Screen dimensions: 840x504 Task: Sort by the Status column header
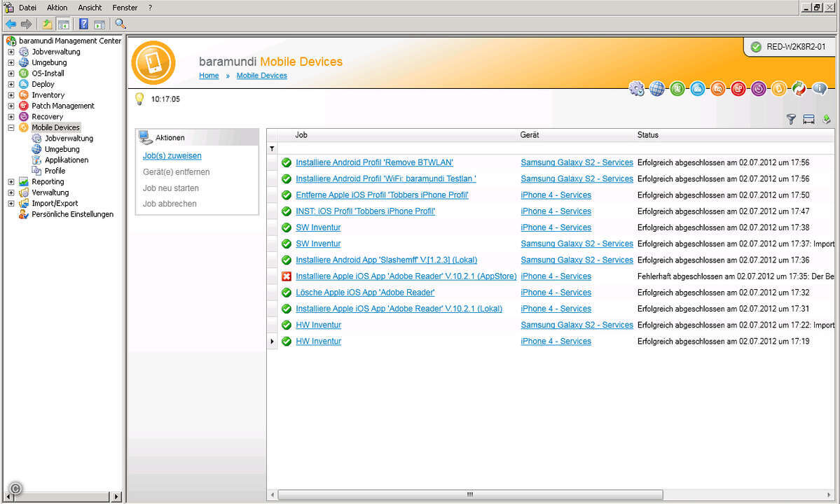[x=647, y=135]
